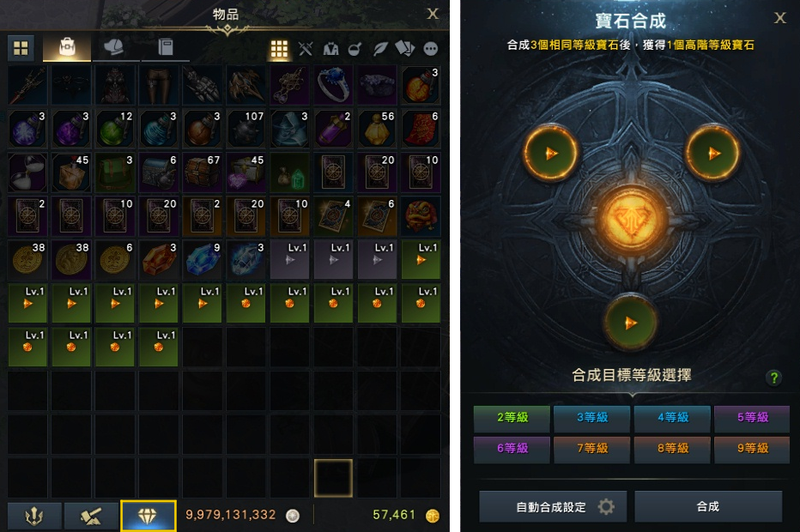This screenshot has height=532, width=800.
Task: Filter by crossed swords equipment icon
Action: (305, 49)
